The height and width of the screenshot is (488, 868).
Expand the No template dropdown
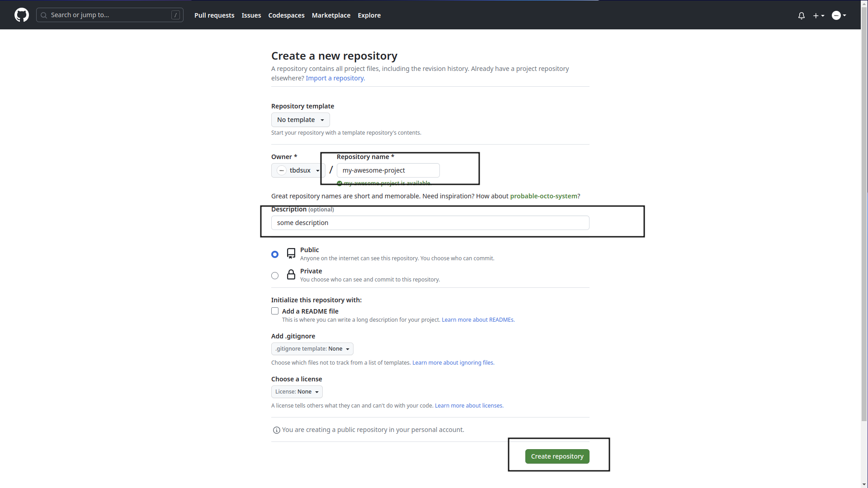[x=300, y=119]
